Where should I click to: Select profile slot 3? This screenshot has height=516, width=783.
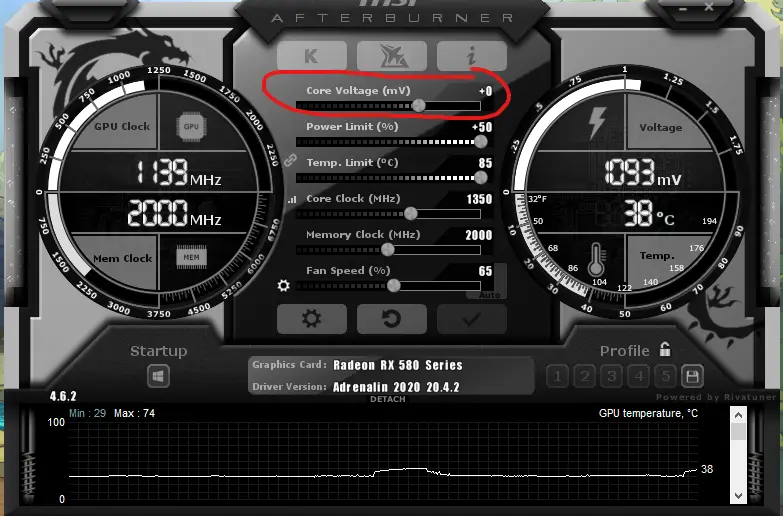pyautogui.click(x=611, y=376)
